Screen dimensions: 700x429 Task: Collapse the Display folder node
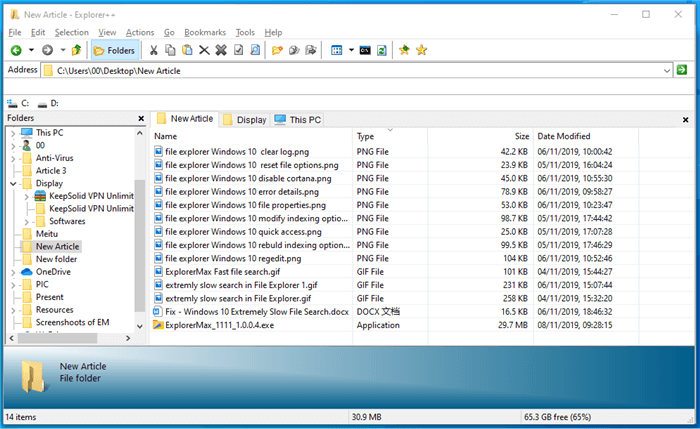[13, 183]
